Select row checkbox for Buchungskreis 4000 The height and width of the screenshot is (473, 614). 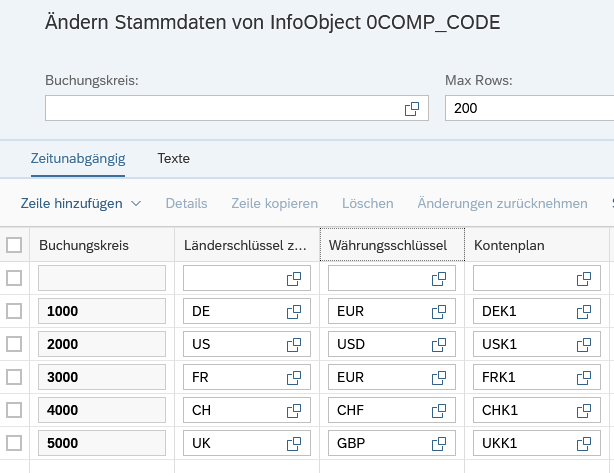[14, 410]
